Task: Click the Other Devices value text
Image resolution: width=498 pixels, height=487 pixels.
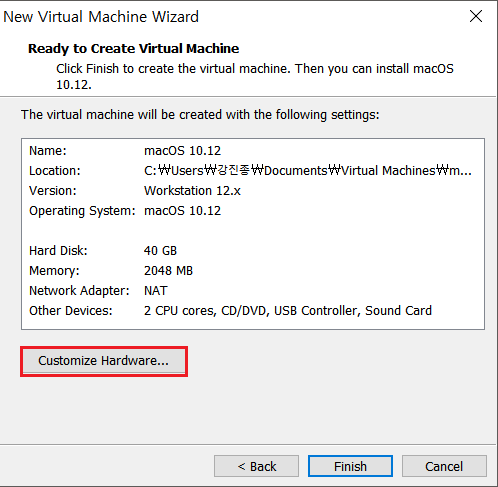Action: [288, 311]
